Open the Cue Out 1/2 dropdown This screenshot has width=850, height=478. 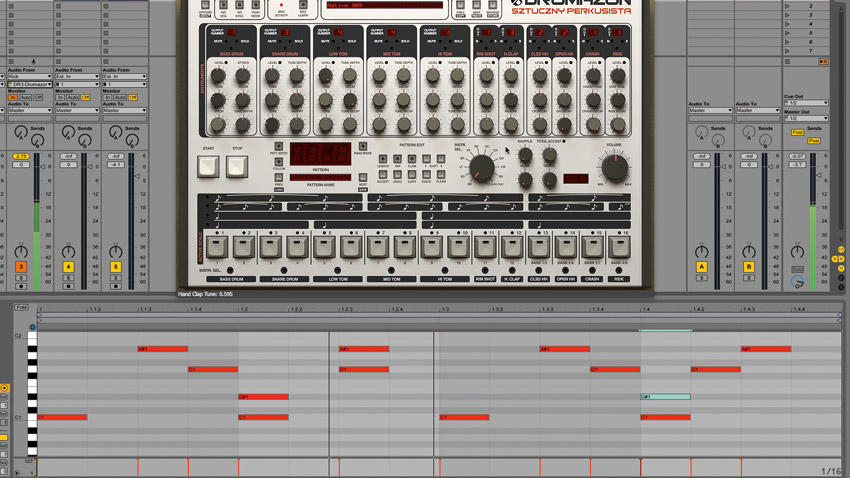coord(806,103)
